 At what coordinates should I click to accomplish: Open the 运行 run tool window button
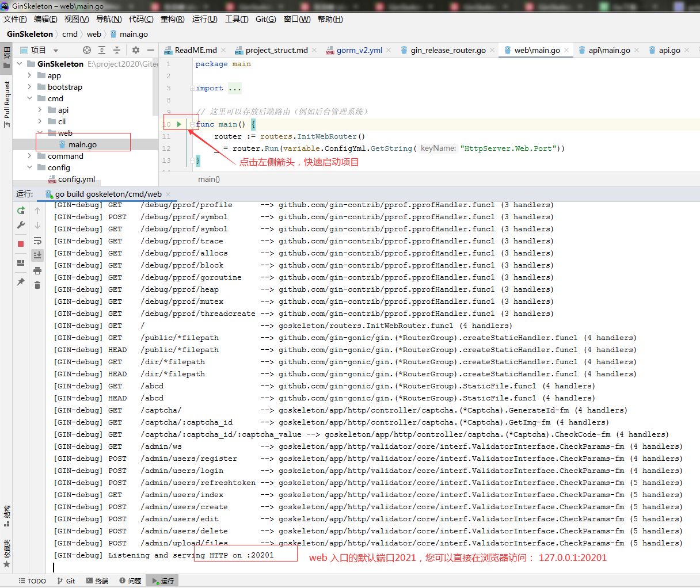point(163,581)
